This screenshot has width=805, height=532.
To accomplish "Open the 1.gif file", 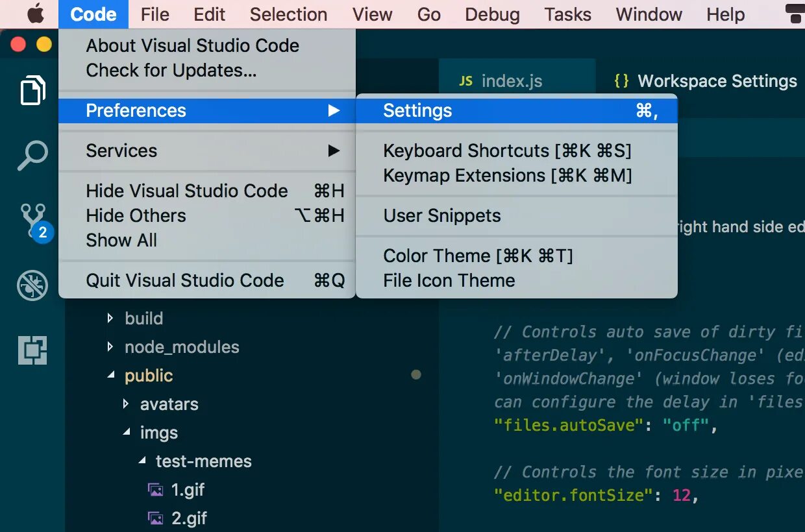I will pos(252,490).
